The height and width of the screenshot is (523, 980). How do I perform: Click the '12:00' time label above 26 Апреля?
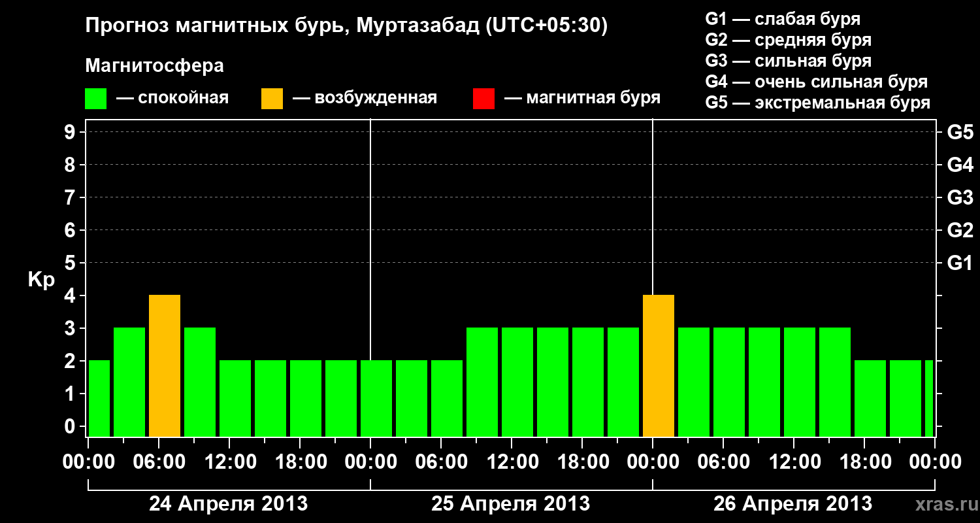click(x=794, y=462)
